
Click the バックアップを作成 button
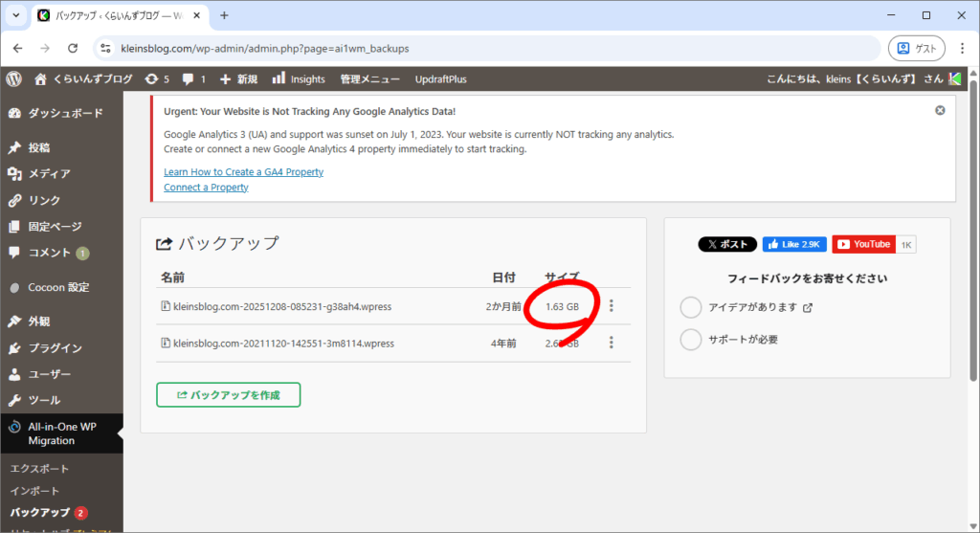point(228,394)
